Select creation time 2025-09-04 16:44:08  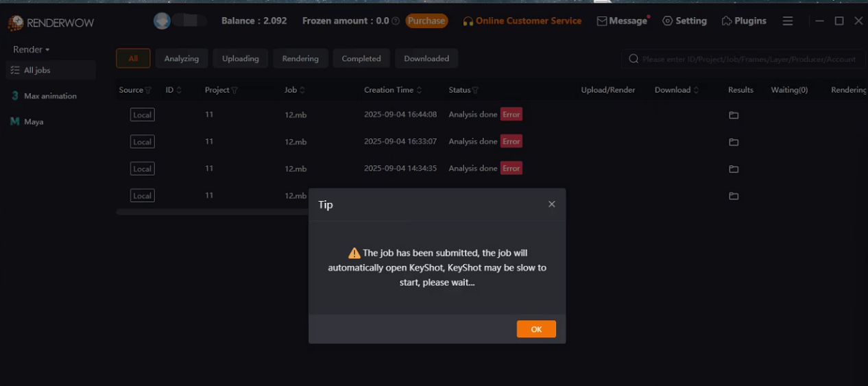[400, 114]
